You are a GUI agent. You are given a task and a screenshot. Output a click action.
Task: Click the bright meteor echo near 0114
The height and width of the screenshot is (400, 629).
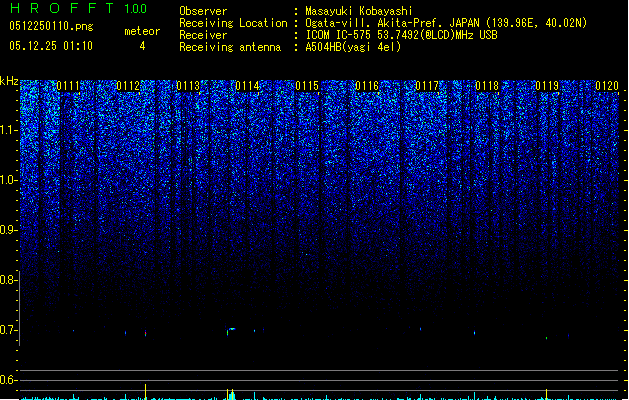point(230,331)
